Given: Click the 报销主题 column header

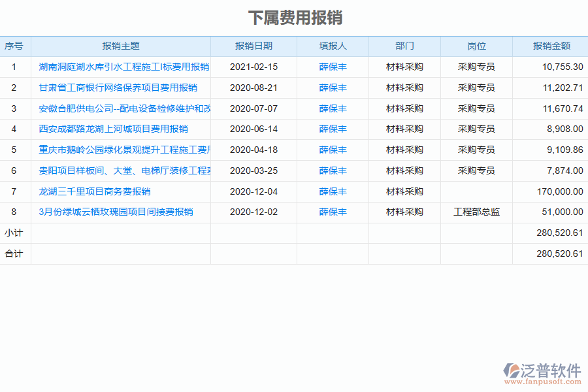Looking at the screenshot, I should (123, 46).
